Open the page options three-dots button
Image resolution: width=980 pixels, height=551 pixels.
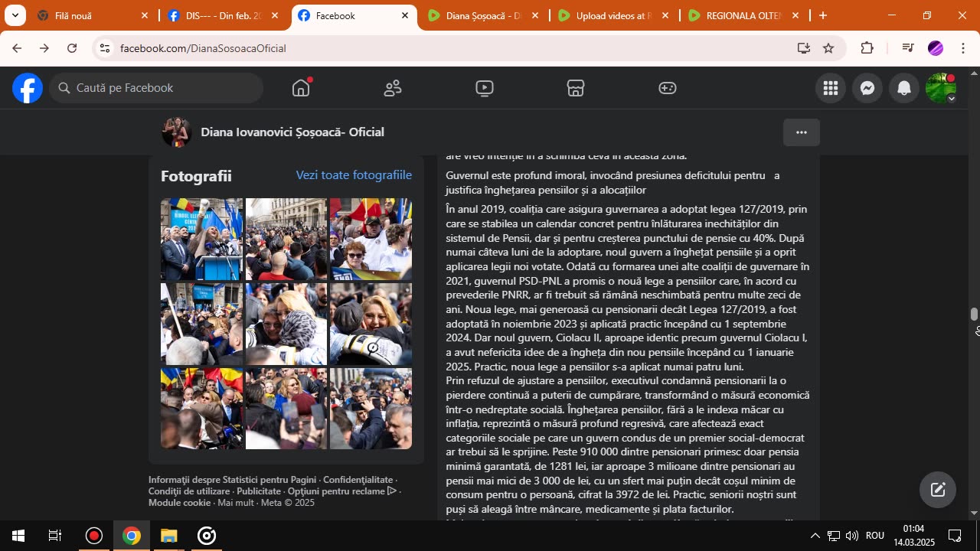(802, 132)
